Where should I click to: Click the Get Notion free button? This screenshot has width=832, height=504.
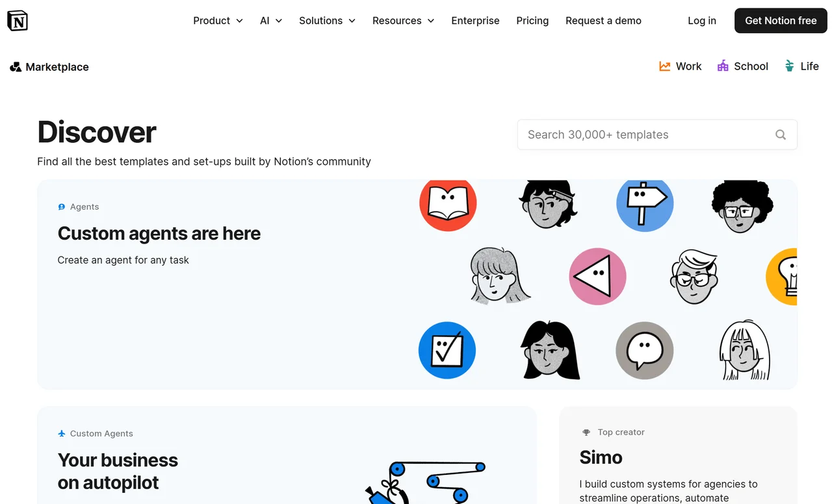[x=780, y=20]
